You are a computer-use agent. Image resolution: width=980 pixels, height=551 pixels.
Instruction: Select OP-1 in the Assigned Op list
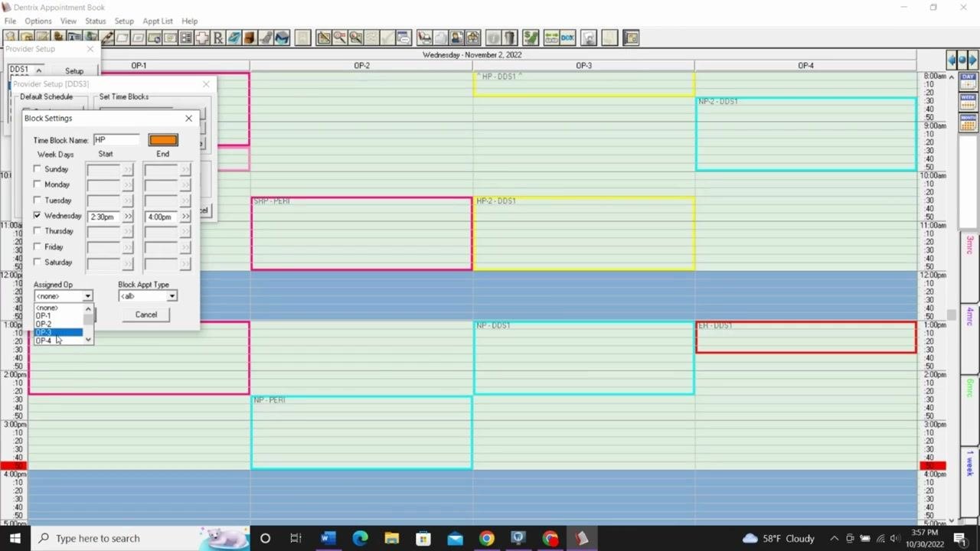click(58, 316)
